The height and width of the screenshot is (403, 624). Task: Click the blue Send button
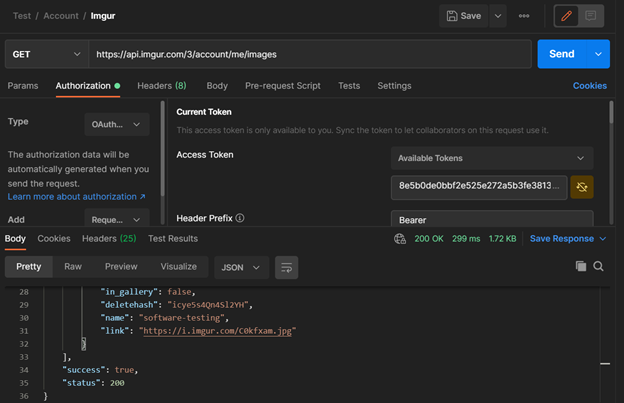click(562, 54)
